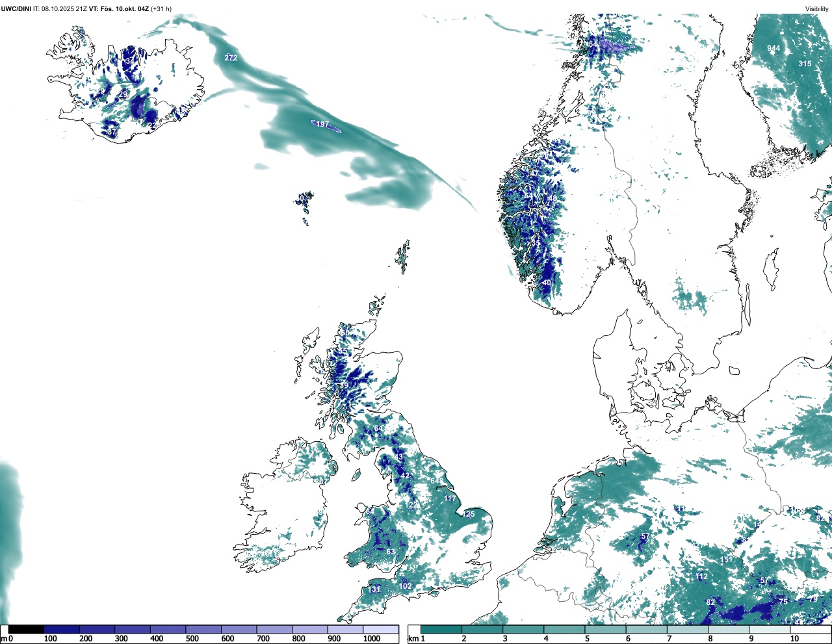Click the 5–6 km teal legend swatch
The width and height of the screenshot is (832, 644).
click(606, 630)
